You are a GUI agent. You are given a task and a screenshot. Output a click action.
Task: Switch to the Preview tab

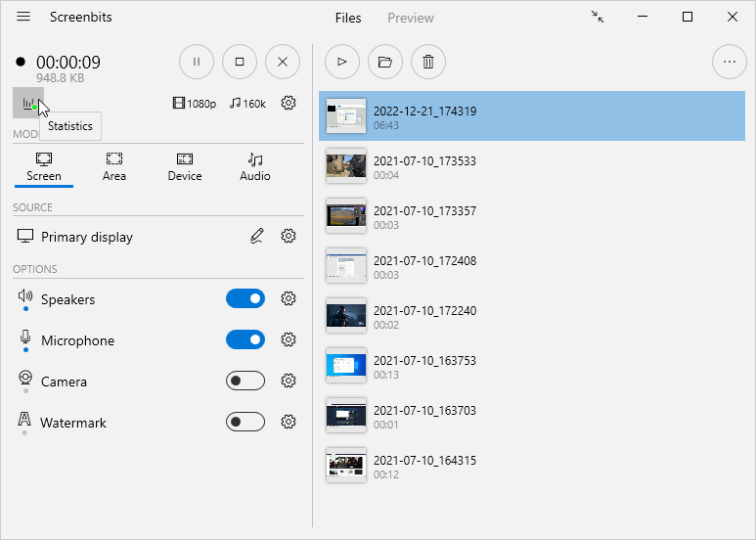tap(411, 18)
